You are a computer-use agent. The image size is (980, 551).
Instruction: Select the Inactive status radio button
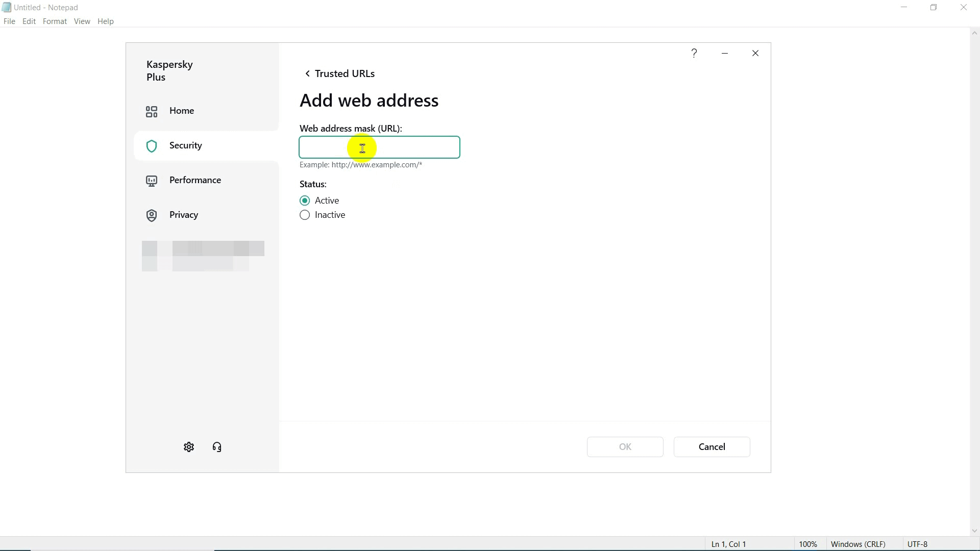click(305, 215)
